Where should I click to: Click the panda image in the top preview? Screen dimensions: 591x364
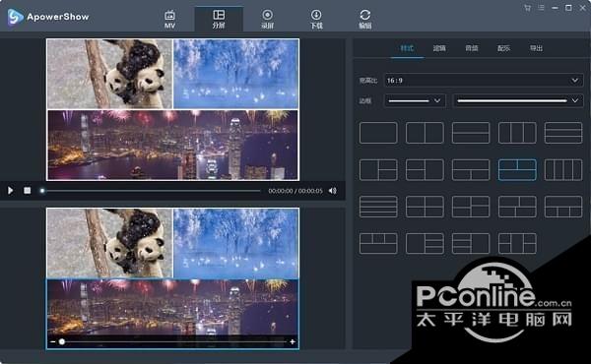click(109, 74)
